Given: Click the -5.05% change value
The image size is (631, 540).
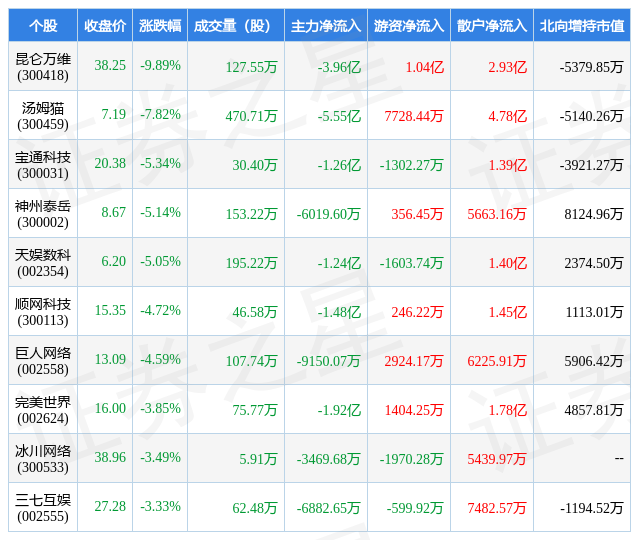Looking at the screenshot, I should [x=161, y=261].
